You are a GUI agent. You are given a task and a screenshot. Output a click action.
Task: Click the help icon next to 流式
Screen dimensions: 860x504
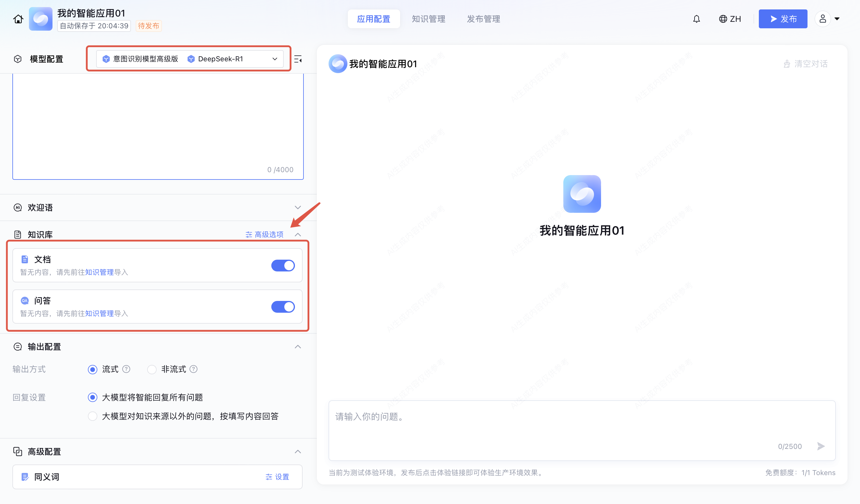tap(126, 369)
